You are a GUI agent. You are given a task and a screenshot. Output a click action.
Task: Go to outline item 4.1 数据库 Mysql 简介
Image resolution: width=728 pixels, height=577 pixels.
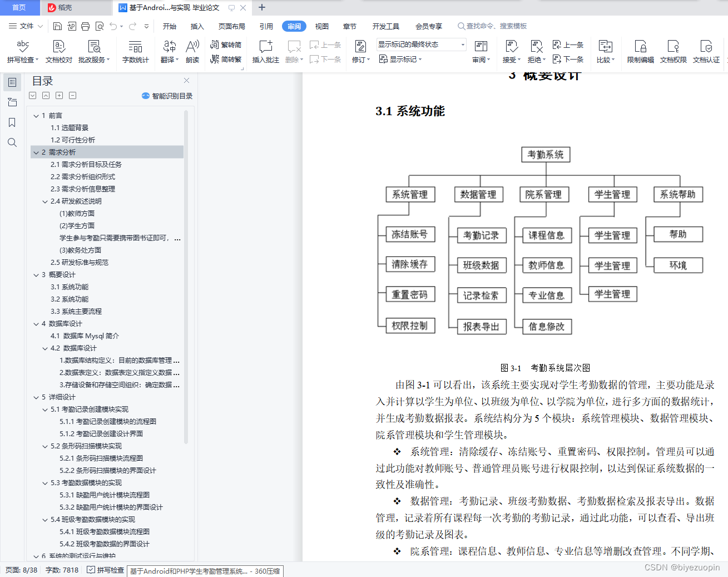85,336
